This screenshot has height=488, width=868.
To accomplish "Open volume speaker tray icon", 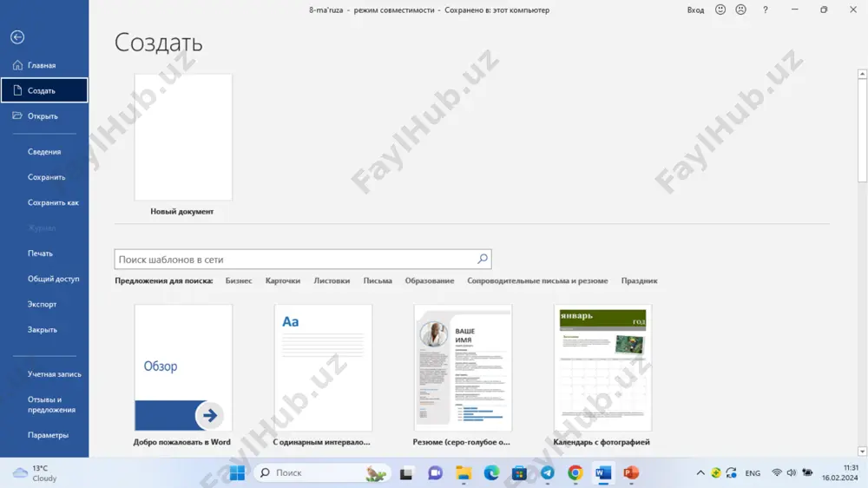I will [x=792, y=473].
